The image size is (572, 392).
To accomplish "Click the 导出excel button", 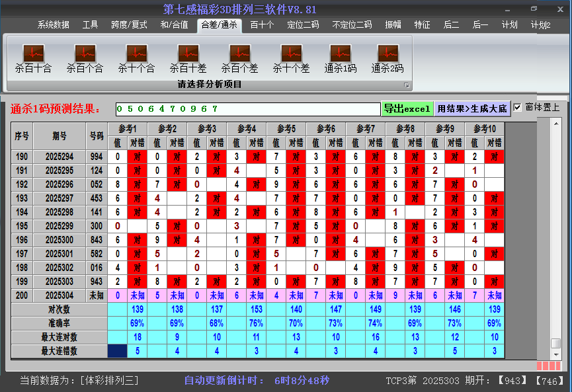I will tap(407, 108).
